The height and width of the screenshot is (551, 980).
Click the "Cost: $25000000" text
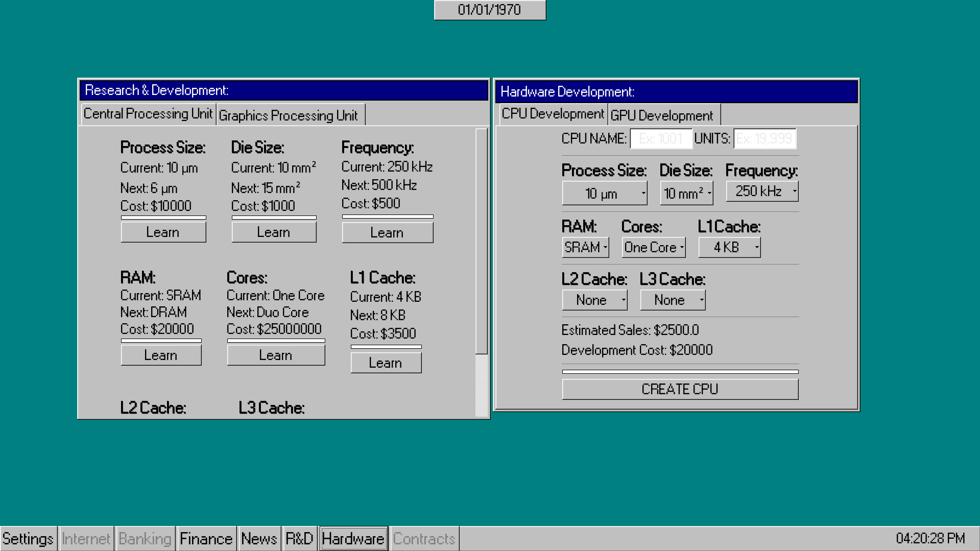(x=274, y=329)
